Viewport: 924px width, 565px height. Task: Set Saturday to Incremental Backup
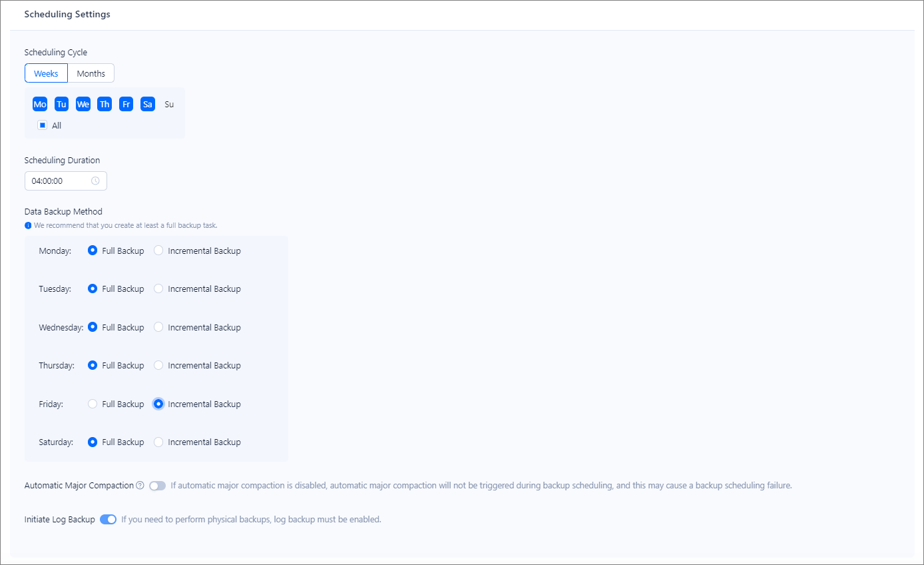click(158, 442)
